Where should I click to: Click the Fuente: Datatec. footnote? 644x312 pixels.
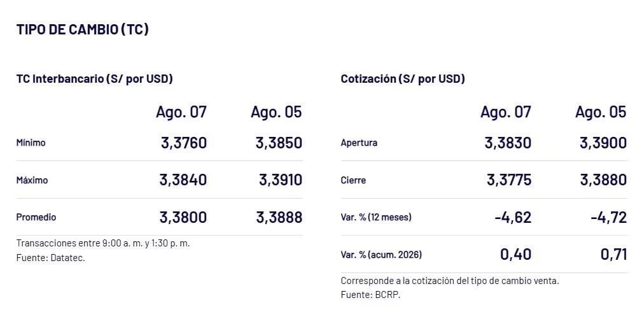[50, 258]
